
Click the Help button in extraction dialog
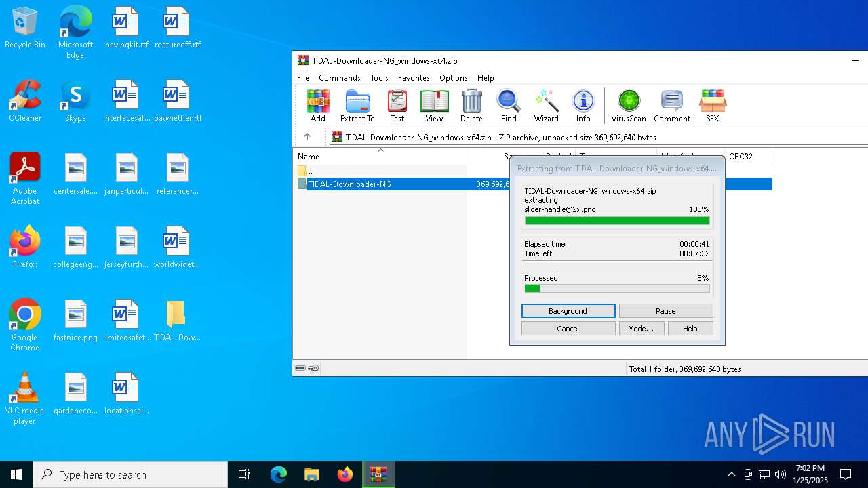click(690, 328)
